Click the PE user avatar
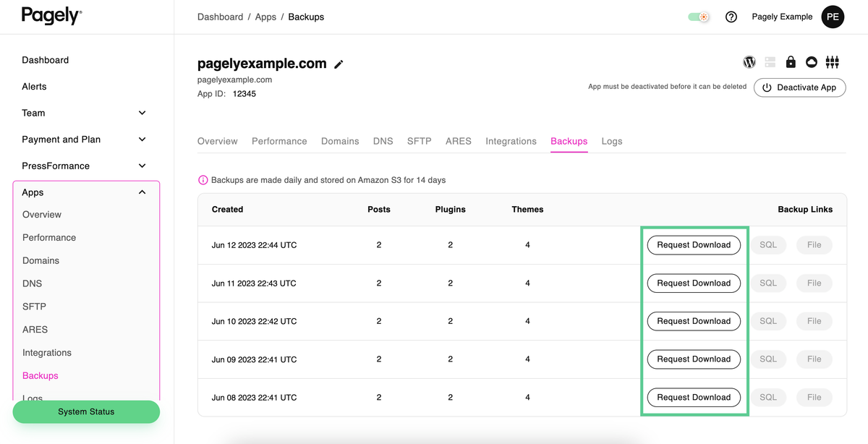The width and height of the screenshot is (868, 444). click(x=833, y=17)
